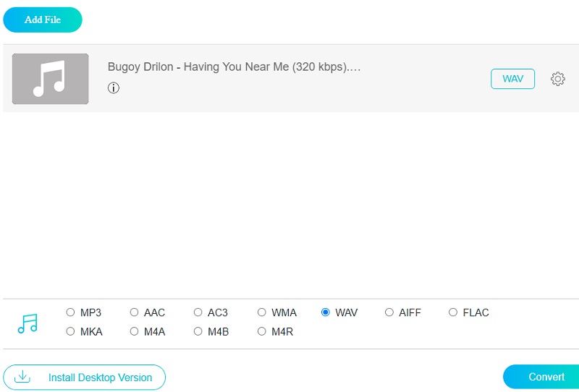Screen dimensions: 579x392
Task: Click the download icon on Install button
Action: pos(23,377)
